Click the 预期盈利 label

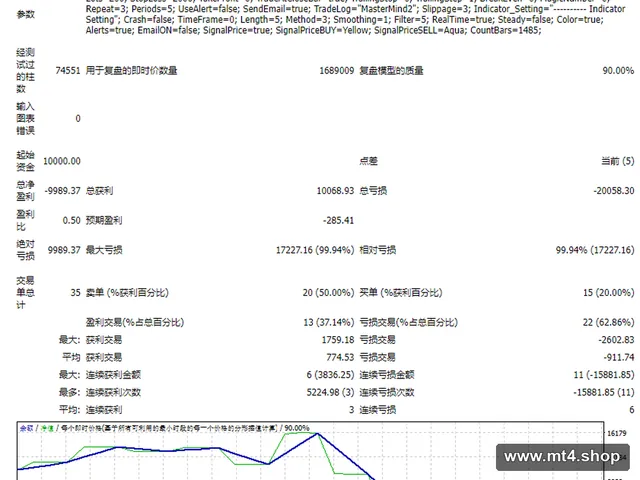(104, 220)
